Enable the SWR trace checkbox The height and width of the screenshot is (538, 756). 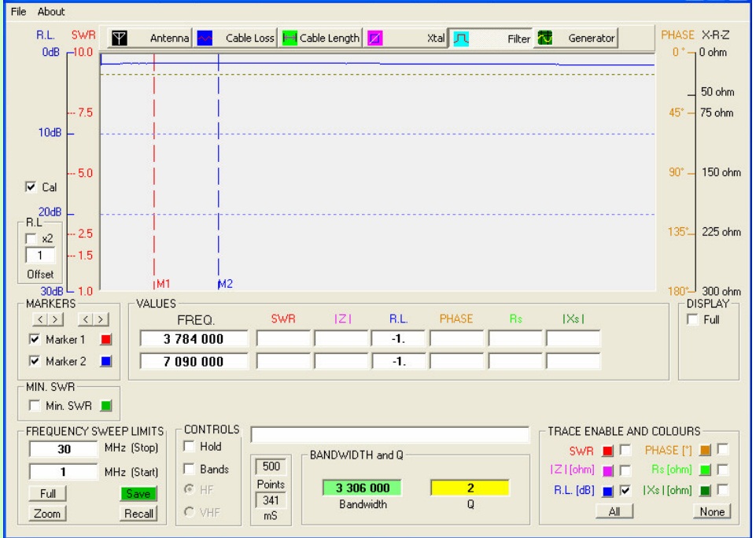[x=625, y=451]
